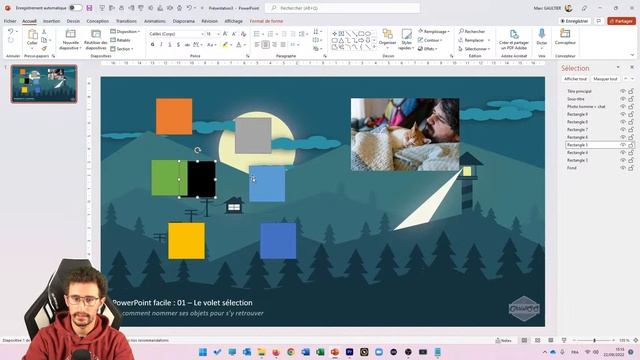Open Sélection pane options dropdown arrow
This screenshot has height=360, width=640.
(618, 67)
